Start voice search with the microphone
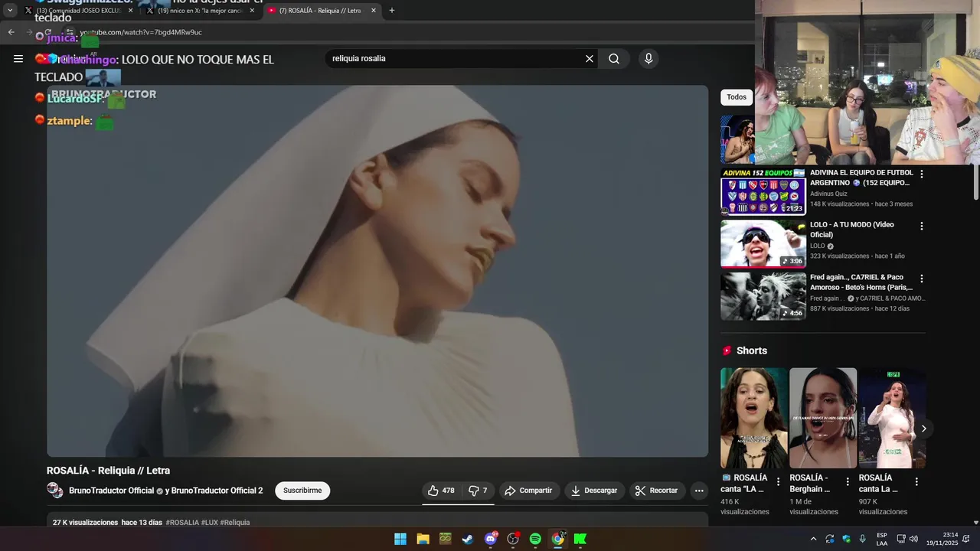This screenshot has height=551, width=980. click(648, 59)
